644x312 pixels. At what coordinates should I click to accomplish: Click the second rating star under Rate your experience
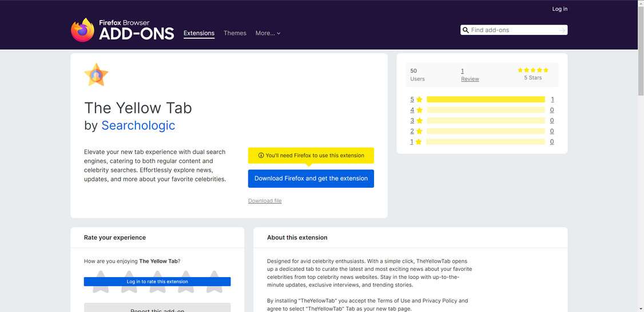tap(129, 282)
